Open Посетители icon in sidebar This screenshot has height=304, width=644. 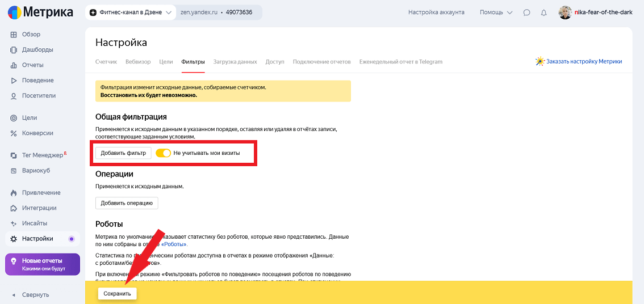coord(14,96)
